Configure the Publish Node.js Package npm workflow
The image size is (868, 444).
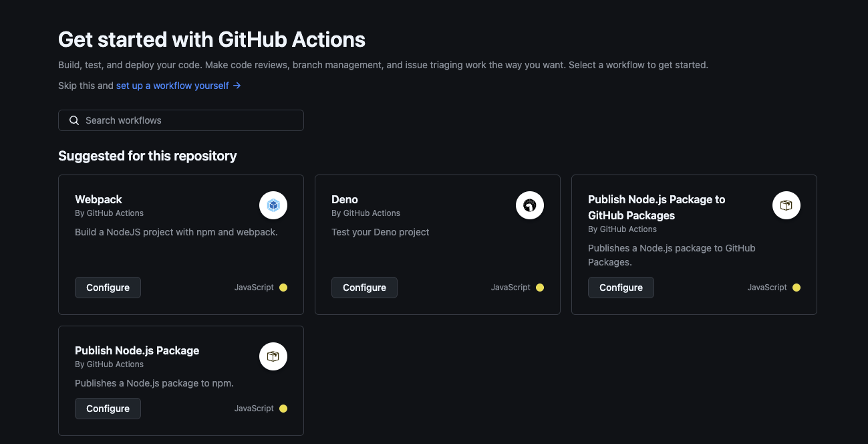108,409
